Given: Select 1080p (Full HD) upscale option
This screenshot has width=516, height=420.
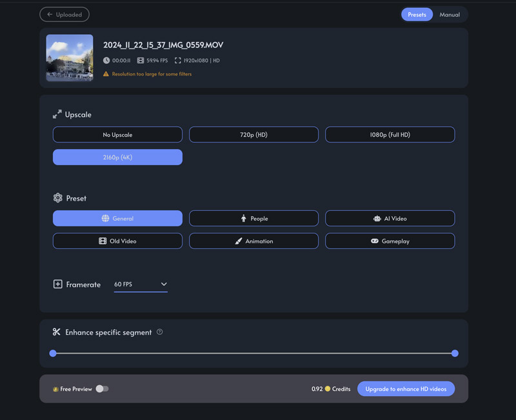Looking at the screenshot, I should tap(390, 135).
